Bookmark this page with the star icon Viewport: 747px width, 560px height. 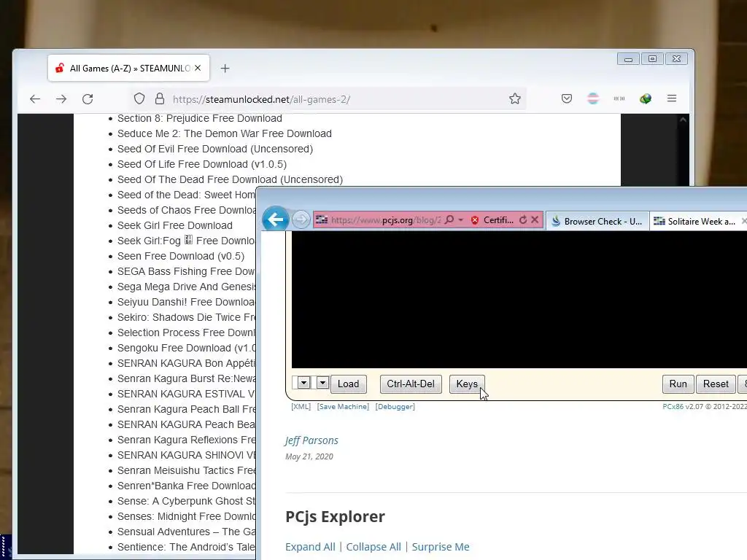click(514, 99)
